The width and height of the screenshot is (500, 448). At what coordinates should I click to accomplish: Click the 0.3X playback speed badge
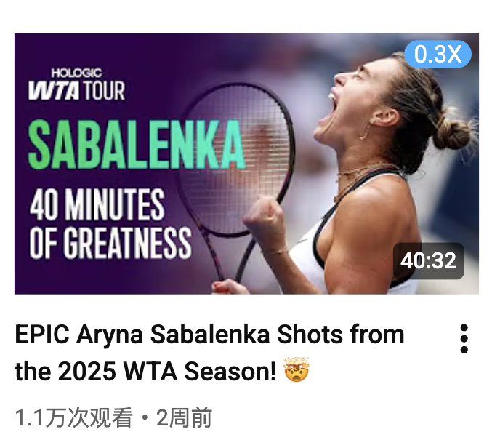[437, 54]
